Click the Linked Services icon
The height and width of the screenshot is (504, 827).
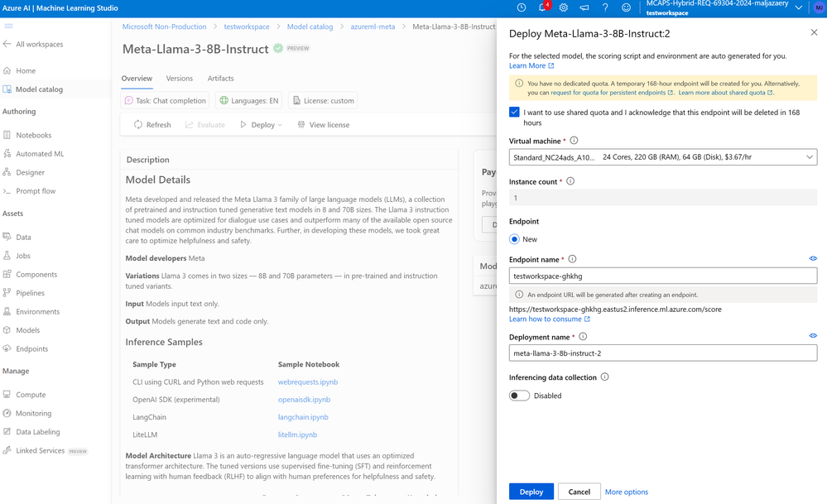click(7, 450)
